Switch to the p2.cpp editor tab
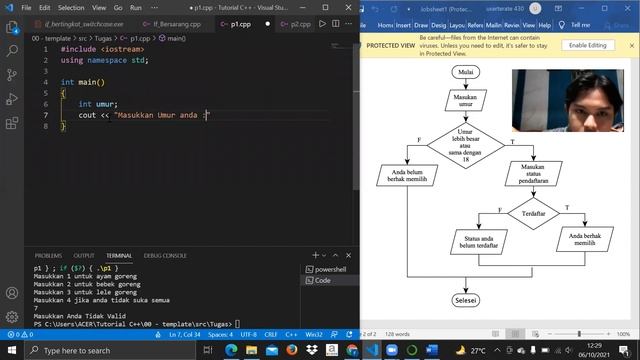The width and height of the screenshot is (640, 360). coord(296,24)
